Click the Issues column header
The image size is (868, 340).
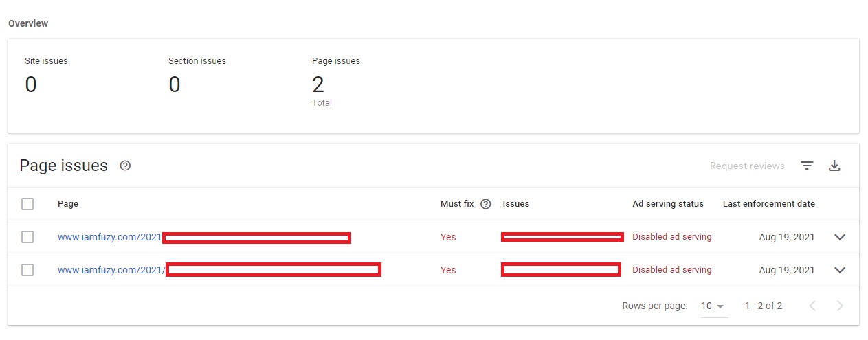pyautogui.click(x=516, y=204)
